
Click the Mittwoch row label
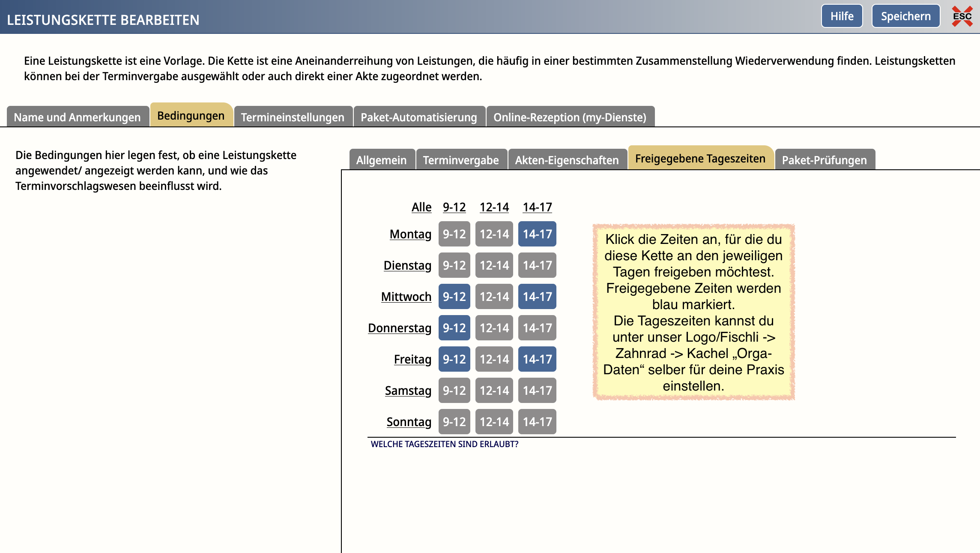406,297
